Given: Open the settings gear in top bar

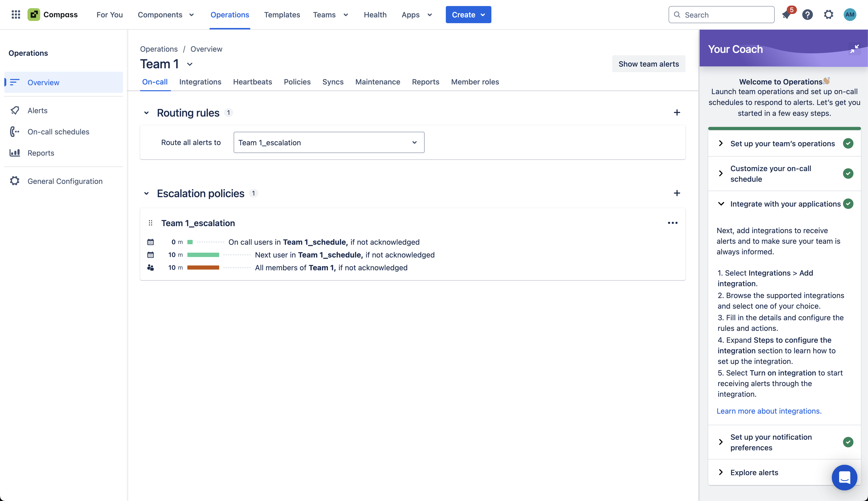Looking at the screenshot, I should tap(828, 14).
